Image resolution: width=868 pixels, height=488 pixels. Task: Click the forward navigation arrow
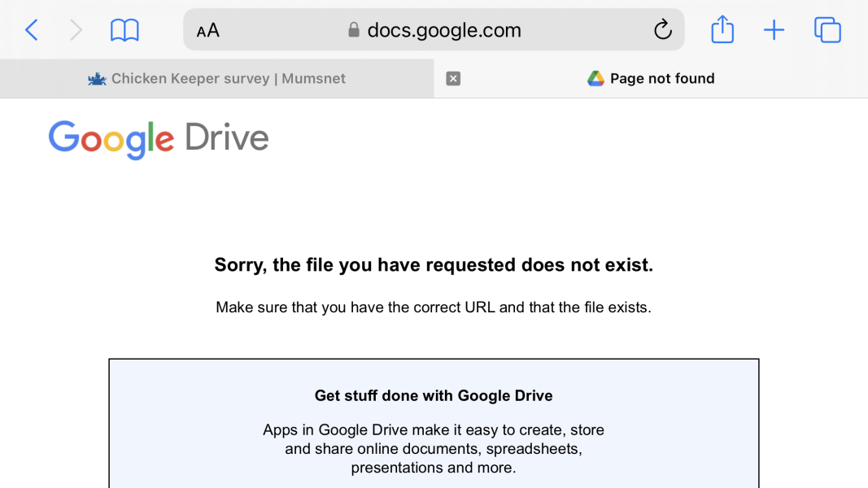pyautogui.click(x=76, y=31)
